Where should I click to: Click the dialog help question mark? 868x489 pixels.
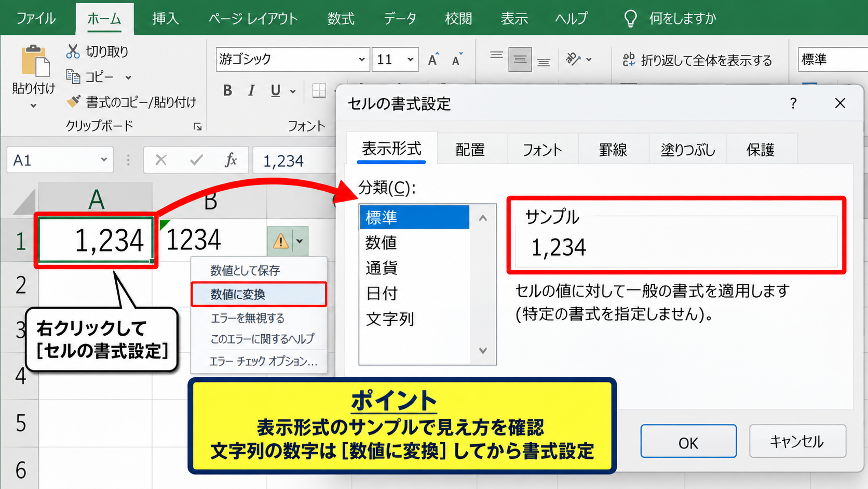tap(793, 103)
